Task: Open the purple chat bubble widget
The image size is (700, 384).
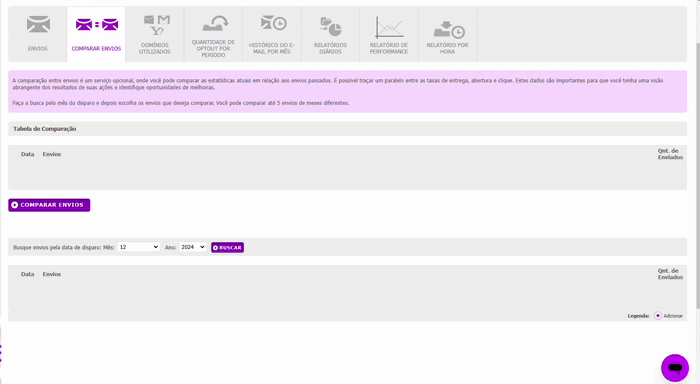Action: tap(675, 368)
